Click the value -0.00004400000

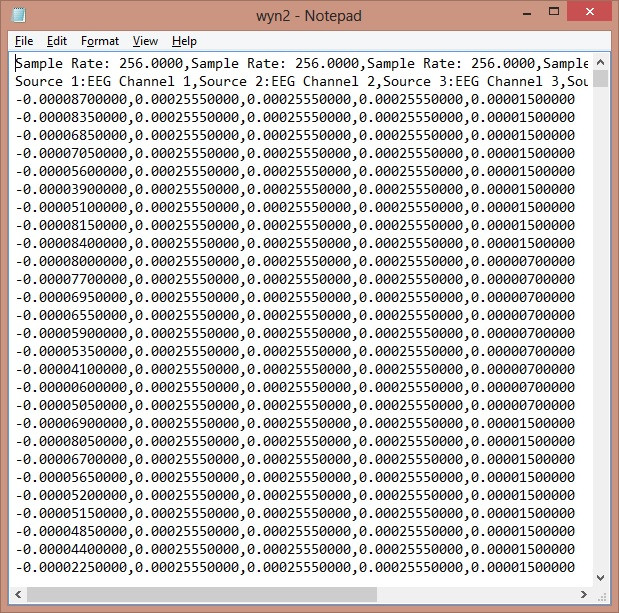pyautogui.click(x=71, y=549)
